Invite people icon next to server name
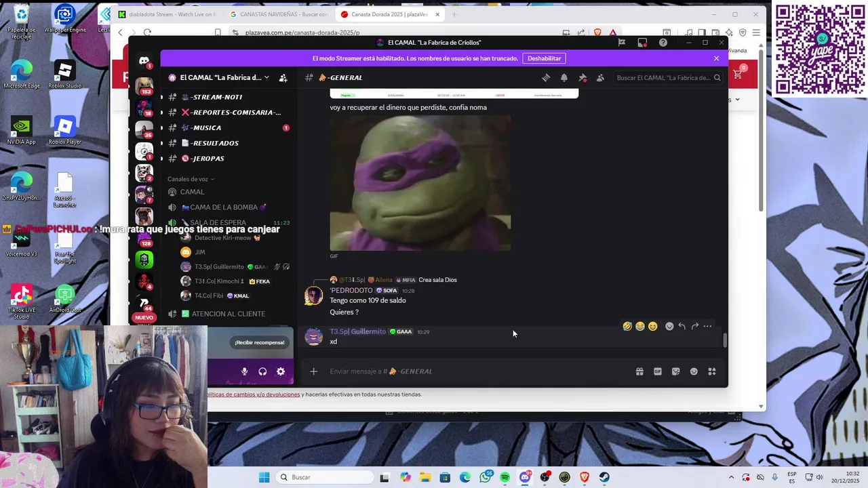Viewport: 868px width, 488px height. point(283,78)
